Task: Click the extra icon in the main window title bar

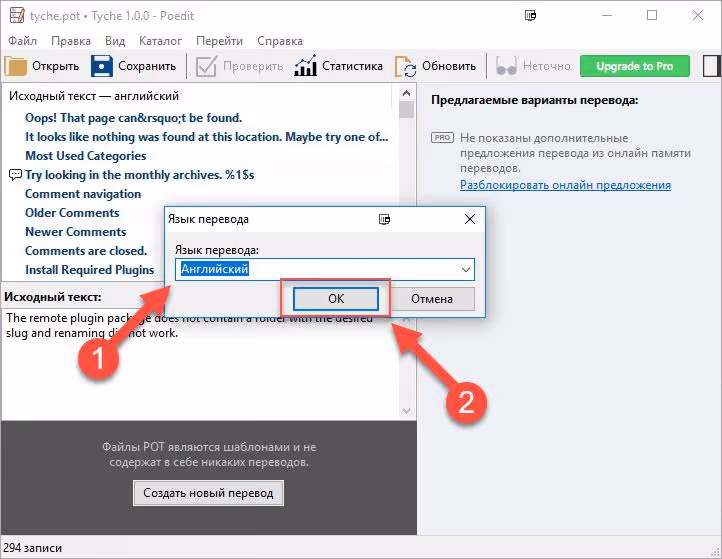Action: [x=530, y=16]
